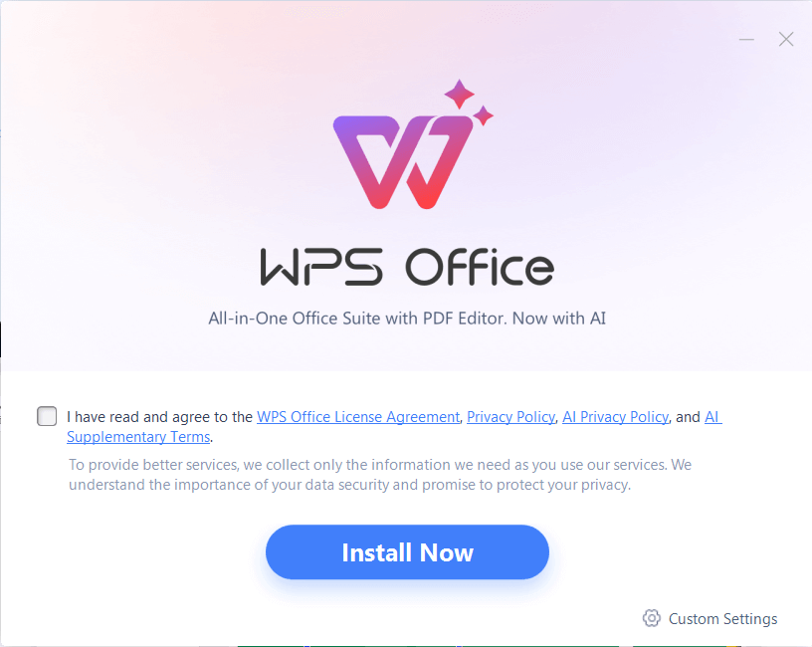Click the All-in-One Office Suite tagline
The width and height of the screenshot is (812, 647).
point(407,319)
